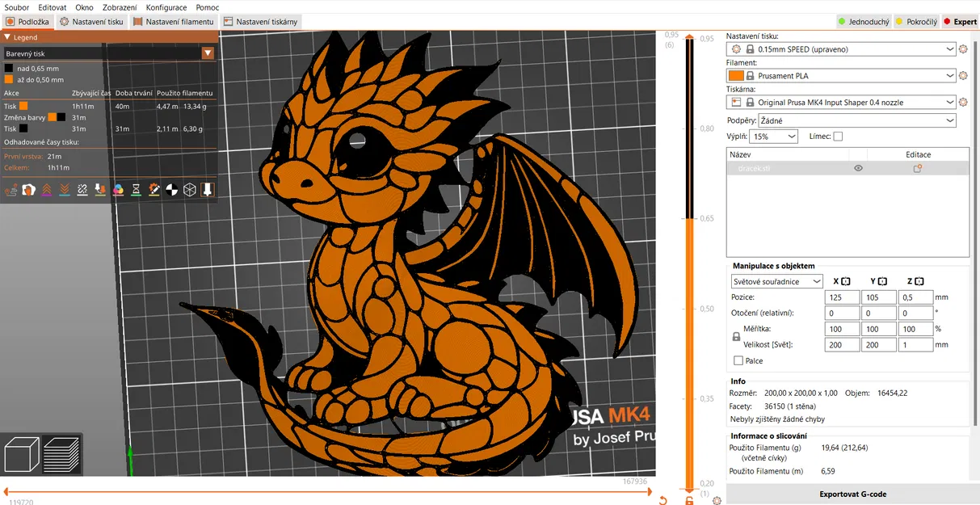Open the Barevný tisk view type dropdown
Image resolution: width=980 pixels, height=505 pixels.
point(109,53)
